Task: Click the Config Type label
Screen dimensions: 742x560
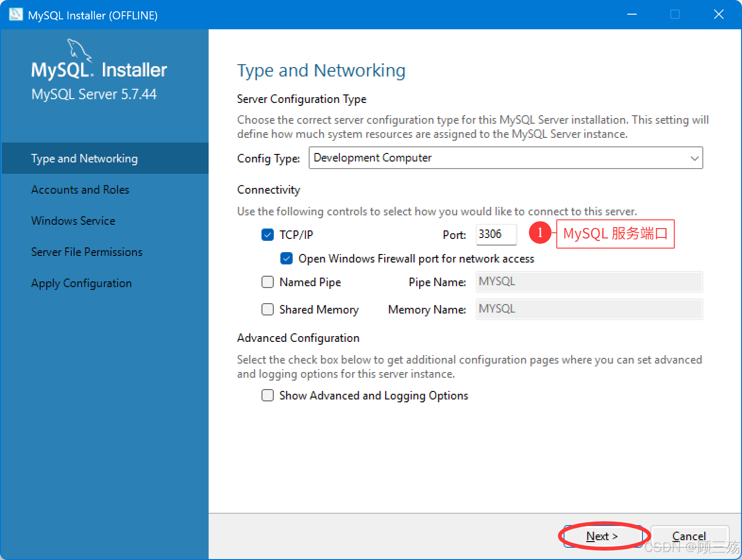Action: pos(269,159)
